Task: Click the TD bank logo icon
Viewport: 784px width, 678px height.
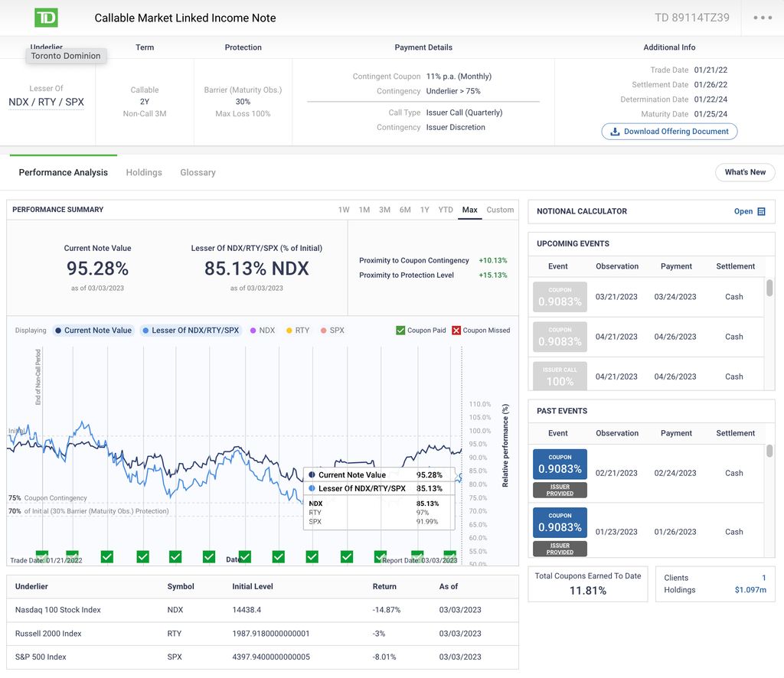Action: pos(46,18)
